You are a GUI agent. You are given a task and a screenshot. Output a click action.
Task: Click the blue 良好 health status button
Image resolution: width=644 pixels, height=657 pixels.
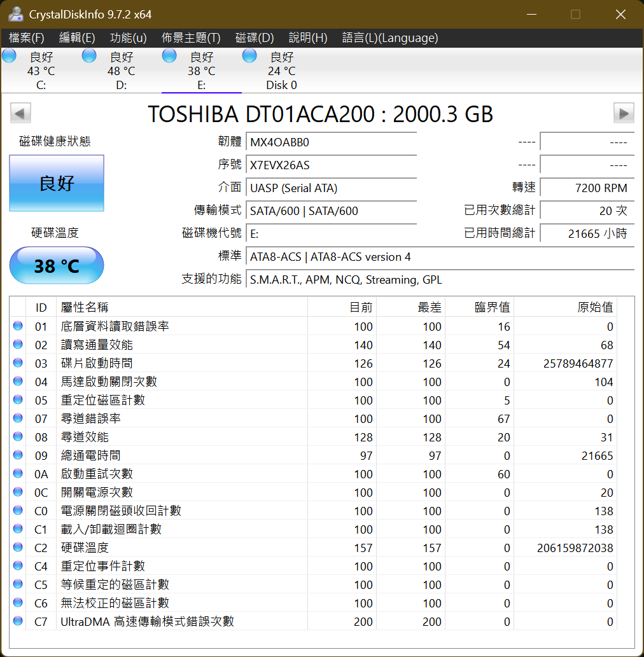[57, 183]
